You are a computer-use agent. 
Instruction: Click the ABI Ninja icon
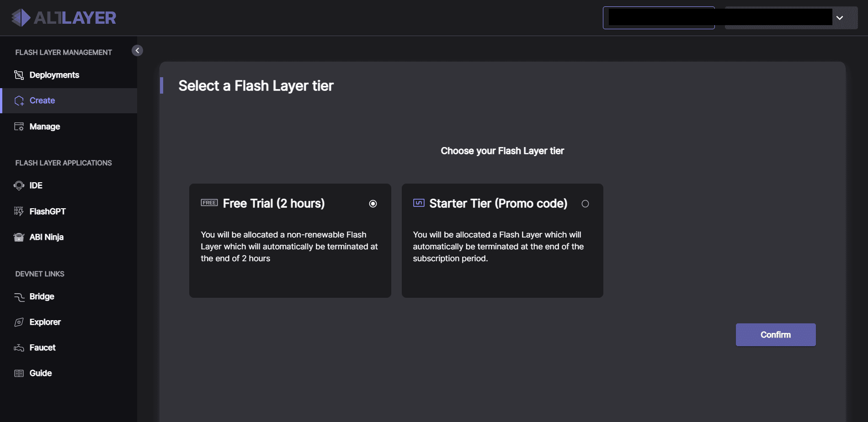[x=19, y=237]
